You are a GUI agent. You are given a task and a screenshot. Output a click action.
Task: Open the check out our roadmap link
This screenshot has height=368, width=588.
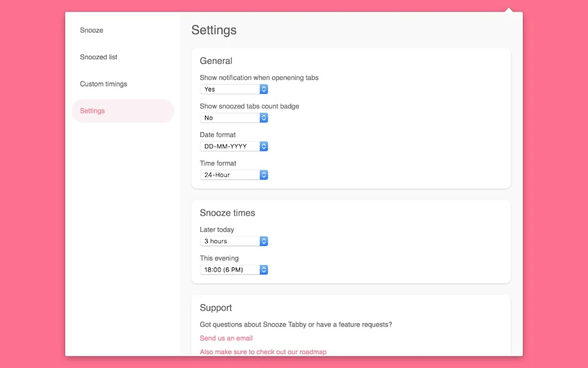point(263,352)
